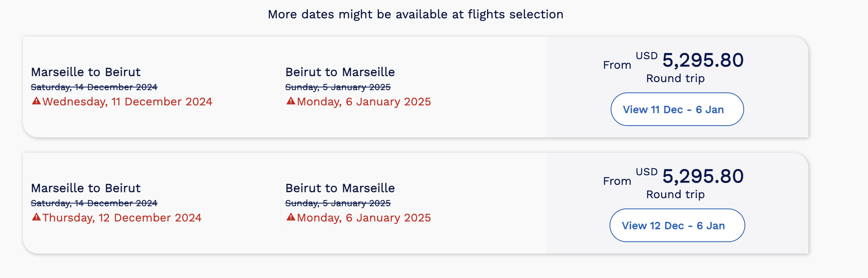Click the warning icon beside Wednesday, 11 December 2024
The width and height of the screenshot is (868, 278).
[36, 102]
